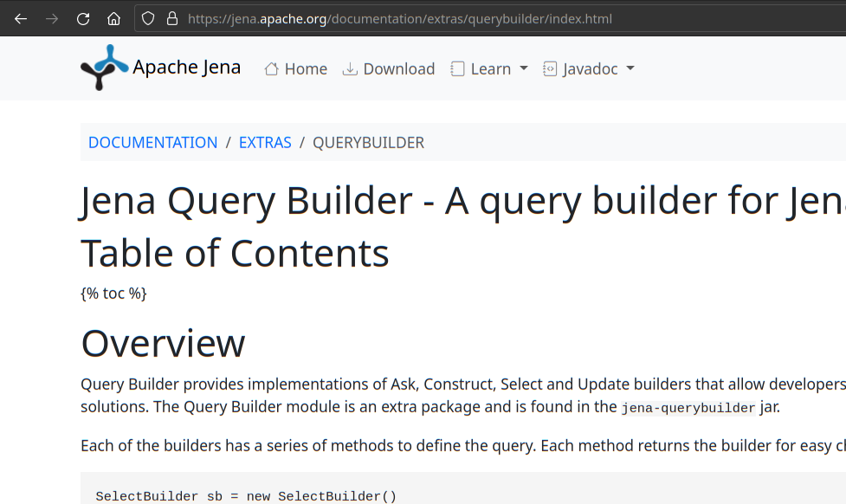Follow the EXTRAS breadcrumb link

coord(265,143)
